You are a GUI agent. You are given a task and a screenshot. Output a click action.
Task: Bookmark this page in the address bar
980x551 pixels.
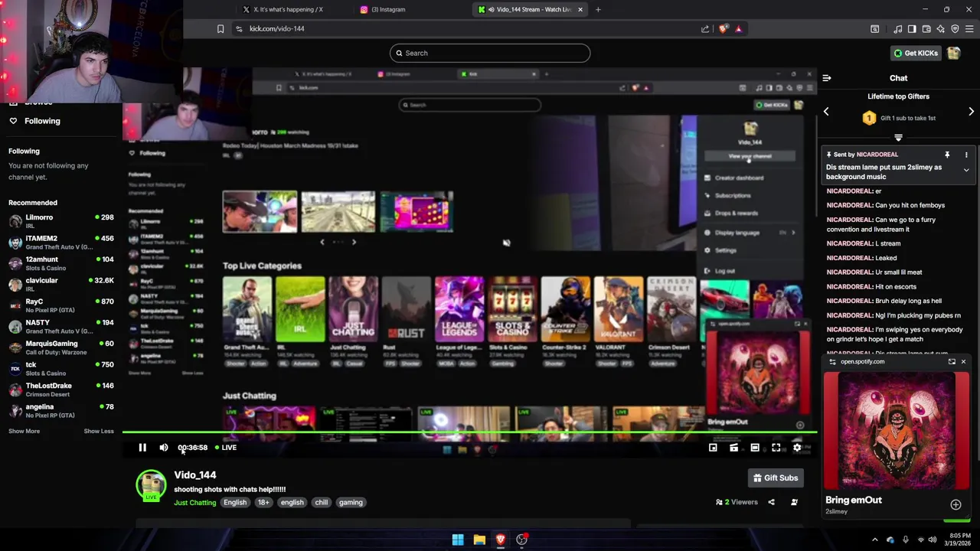coord(220,29)
